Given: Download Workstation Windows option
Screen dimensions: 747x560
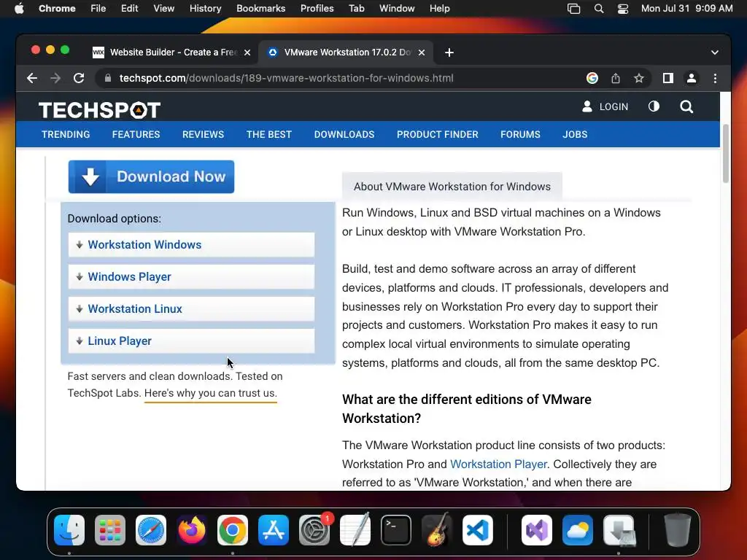Looking at the screenshot, I should [x=191, y=245].
